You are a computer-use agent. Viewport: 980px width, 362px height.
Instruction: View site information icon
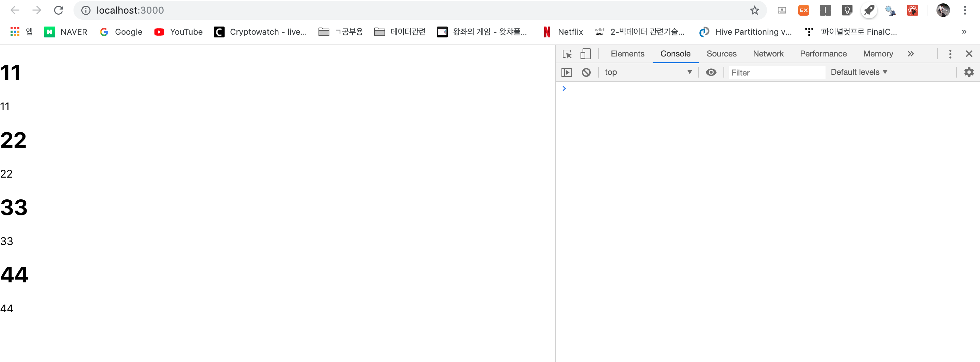[x=86, y=10]
